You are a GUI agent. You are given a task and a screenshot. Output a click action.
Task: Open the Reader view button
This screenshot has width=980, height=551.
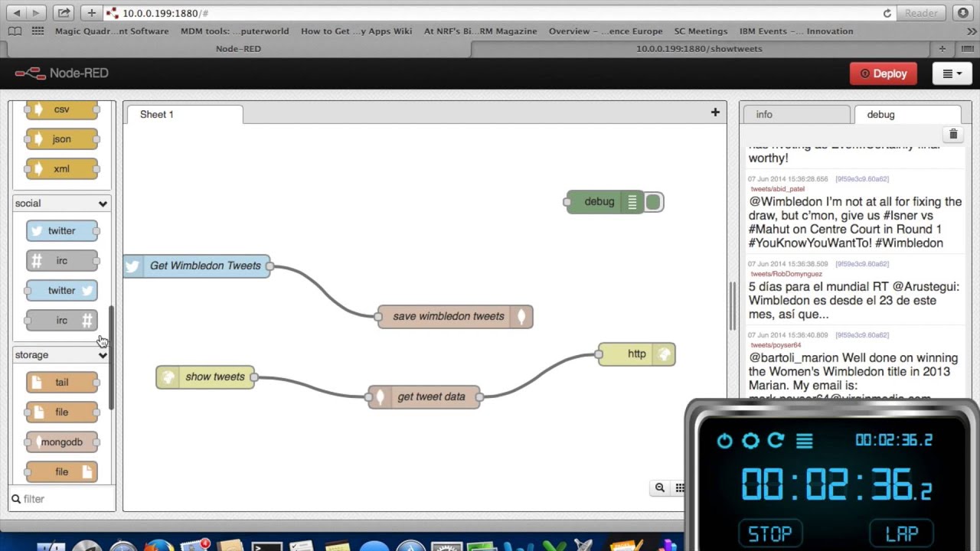point(921,13)
